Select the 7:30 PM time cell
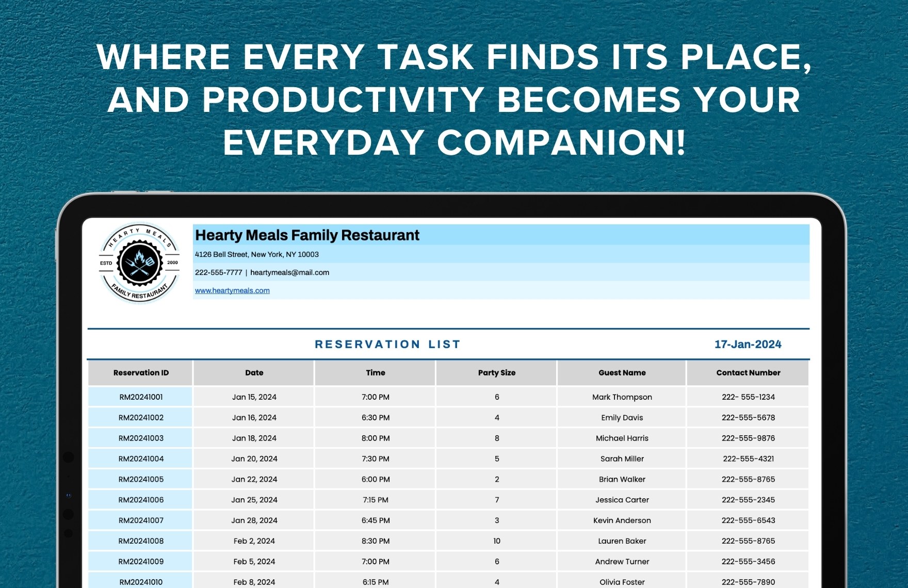 [375, 459]
